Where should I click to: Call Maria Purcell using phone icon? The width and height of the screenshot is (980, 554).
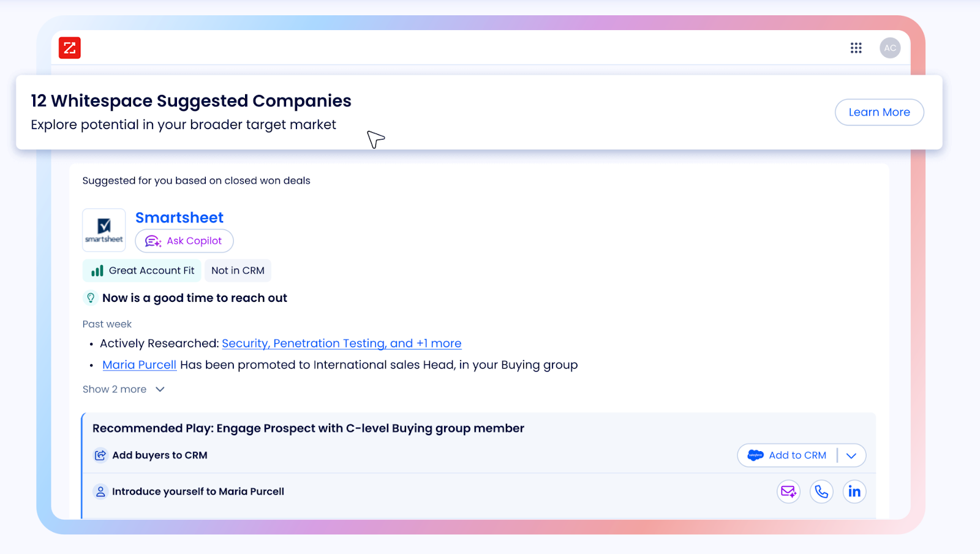tap(821, 492)
